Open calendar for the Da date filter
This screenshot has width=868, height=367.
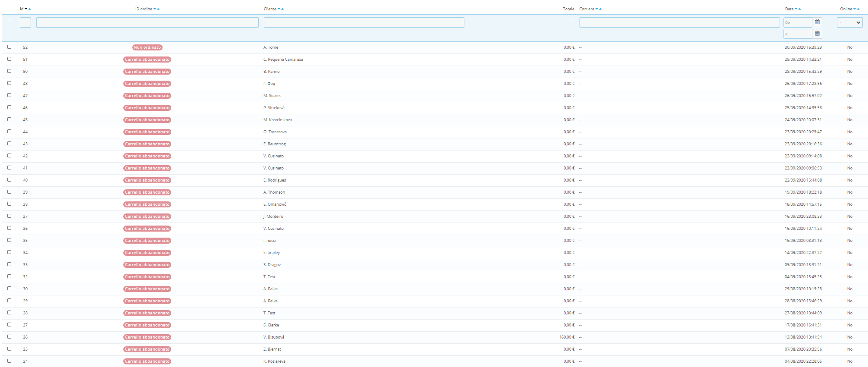[x=817, y=22]
